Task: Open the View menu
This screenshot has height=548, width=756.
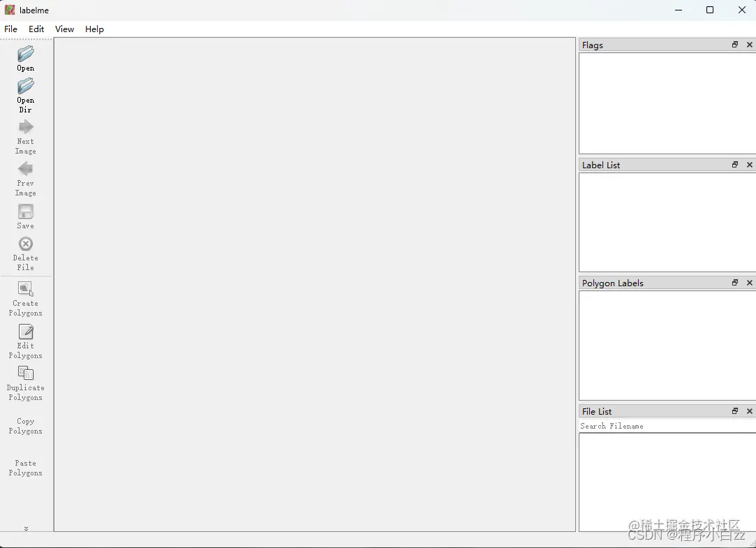Action: tap(65, 29)
